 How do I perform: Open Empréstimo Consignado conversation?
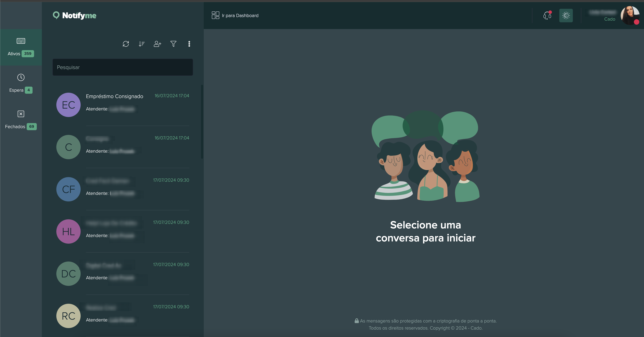pos(115,96)
